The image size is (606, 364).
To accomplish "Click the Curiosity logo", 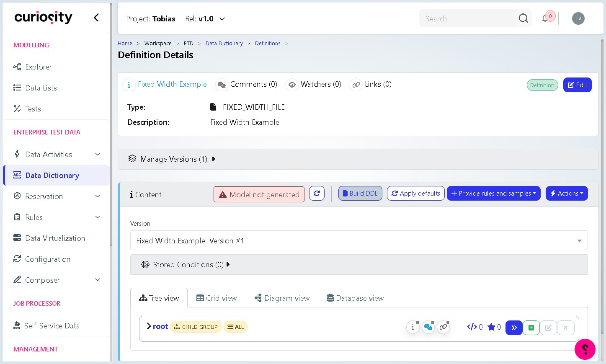I will click(43, 17).
